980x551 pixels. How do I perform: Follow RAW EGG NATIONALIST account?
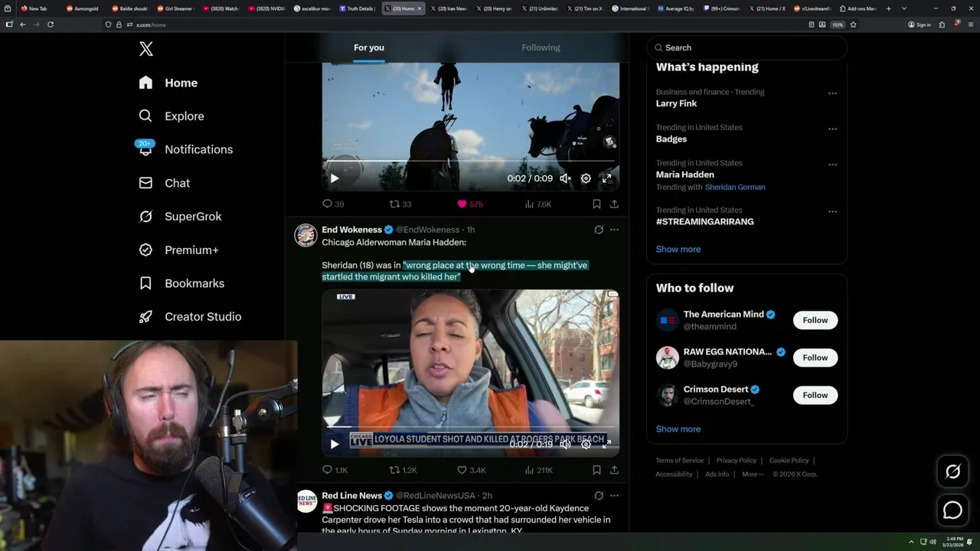click(x=815, y=357)
